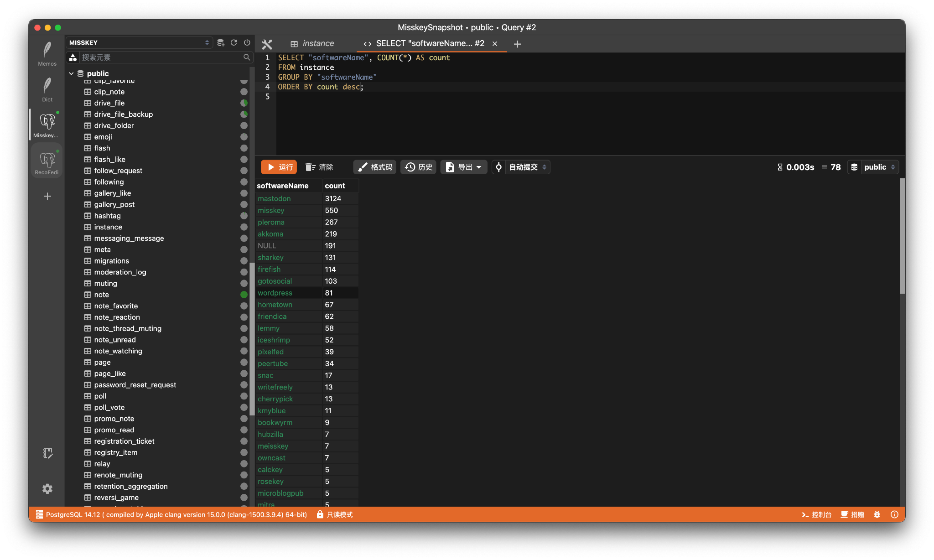The image size is (934, 560).
Task: Click the status circle beside note table
Action: point(244,295)
